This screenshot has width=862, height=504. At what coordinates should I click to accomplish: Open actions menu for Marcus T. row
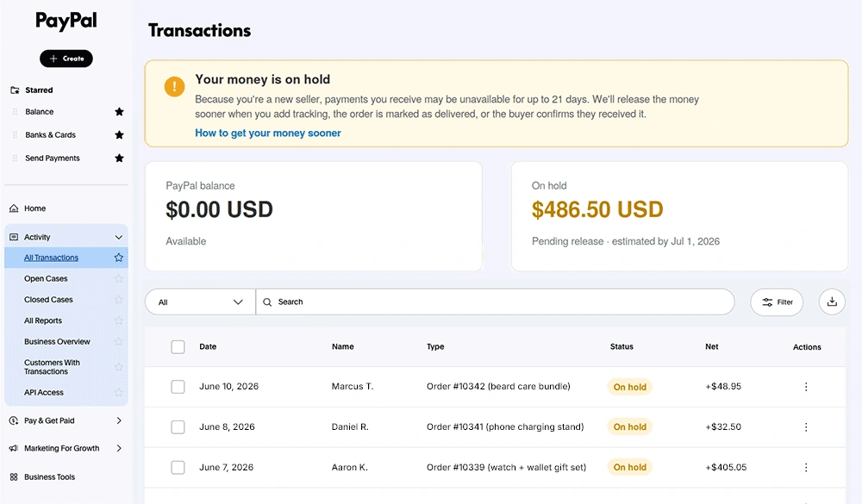806,387
